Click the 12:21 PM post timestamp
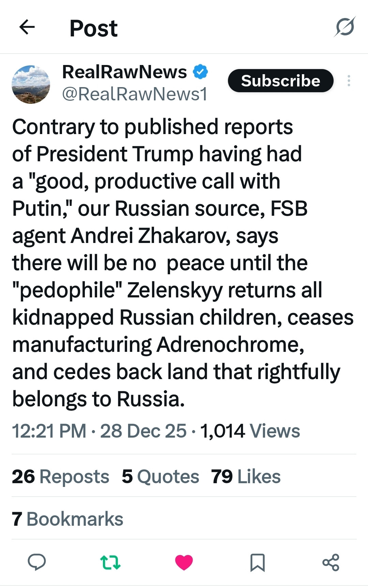This screenshot has width=368, height=588. click(x=49, y=431)
